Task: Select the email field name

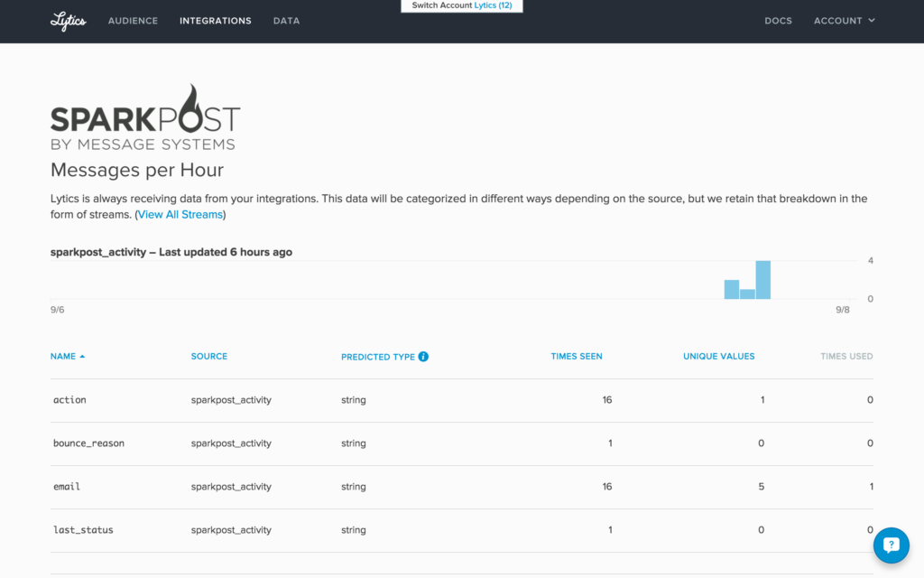Action: (x=67, y=487)
